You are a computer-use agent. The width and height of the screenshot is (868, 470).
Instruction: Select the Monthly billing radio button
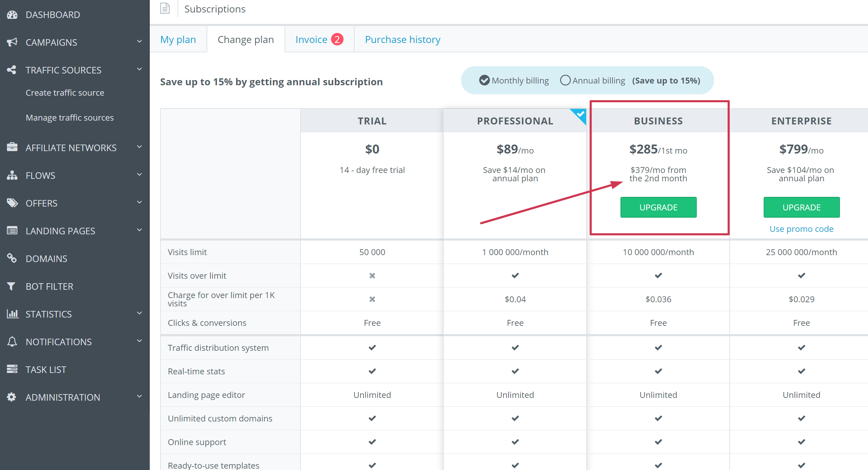[484, 80]
